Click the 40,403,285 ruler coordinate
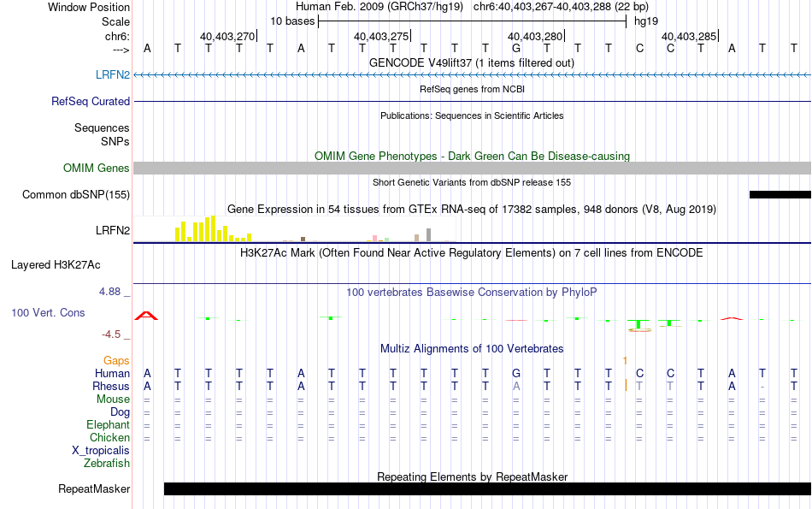Screen dimensions: 812x509 click(689, 36)
